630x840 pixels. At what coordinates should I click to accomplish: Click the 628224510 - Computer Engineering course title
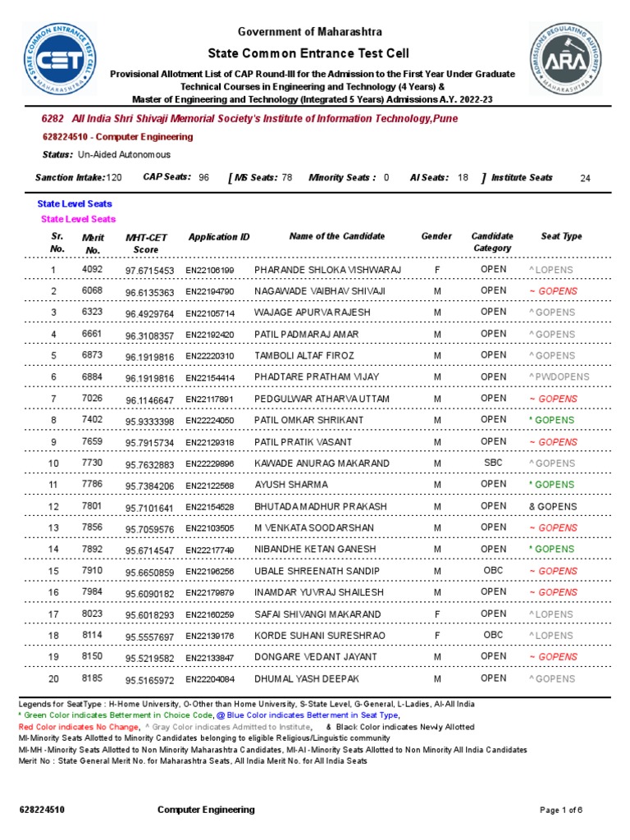point(118,137)
